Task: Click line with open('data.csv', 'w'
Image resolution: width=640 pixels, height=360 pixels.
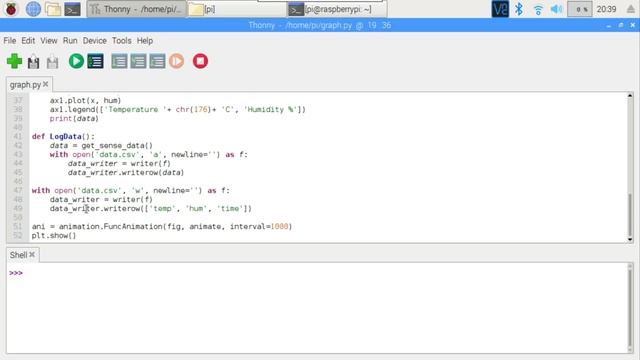Action: click(131, 190)
